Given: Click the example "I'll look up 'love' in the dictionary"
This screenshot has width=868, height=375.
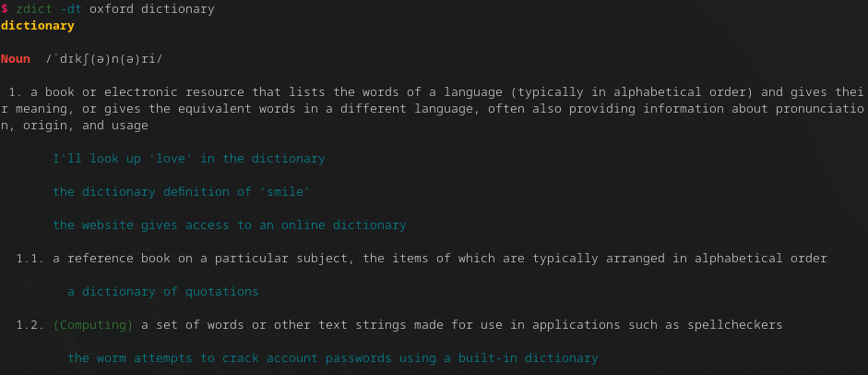Looking at the screenshot, I should click(x=189, y=159).
